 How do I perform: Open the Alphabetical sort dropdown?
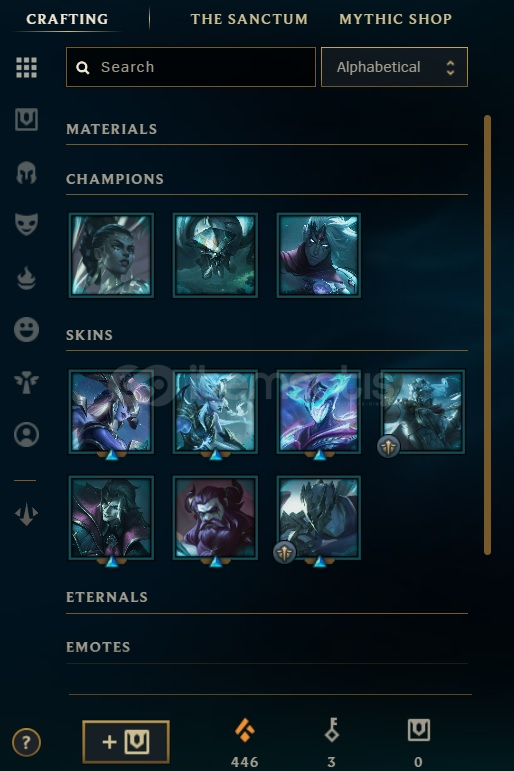[394, 67]
